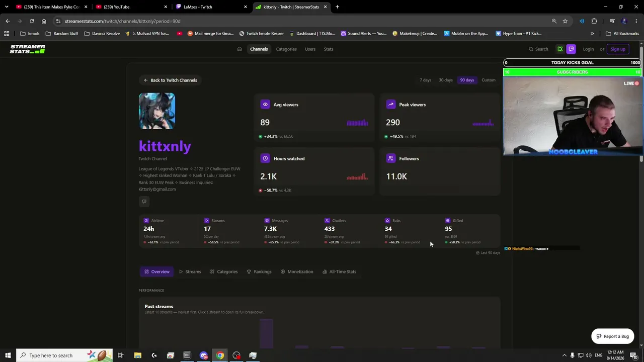This screenshot has height=362, width=644.
Task: Open the site Search field
Action: [x=538, y=49]
